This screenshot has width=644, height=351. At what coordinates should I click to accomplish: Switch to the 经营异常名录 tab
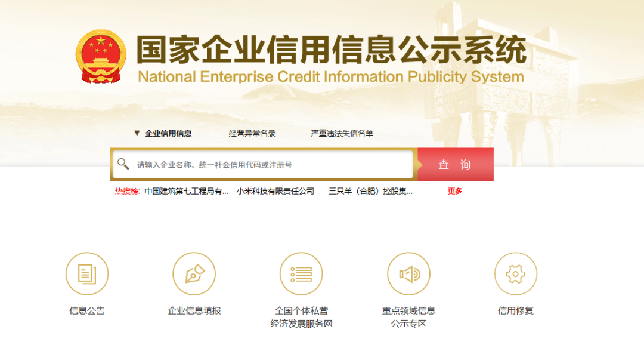pyautogui.click(x=252, y=133)
